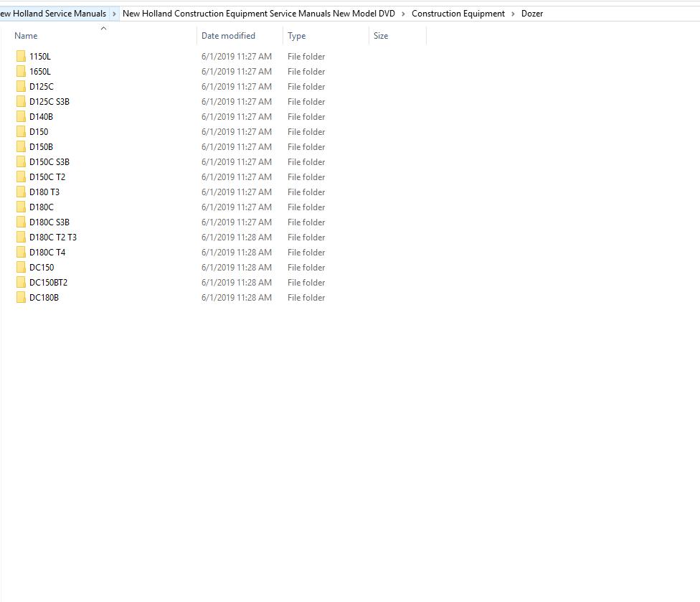
Task: Navigate to Construction Equipment breadcrumb
Action: 458,14
